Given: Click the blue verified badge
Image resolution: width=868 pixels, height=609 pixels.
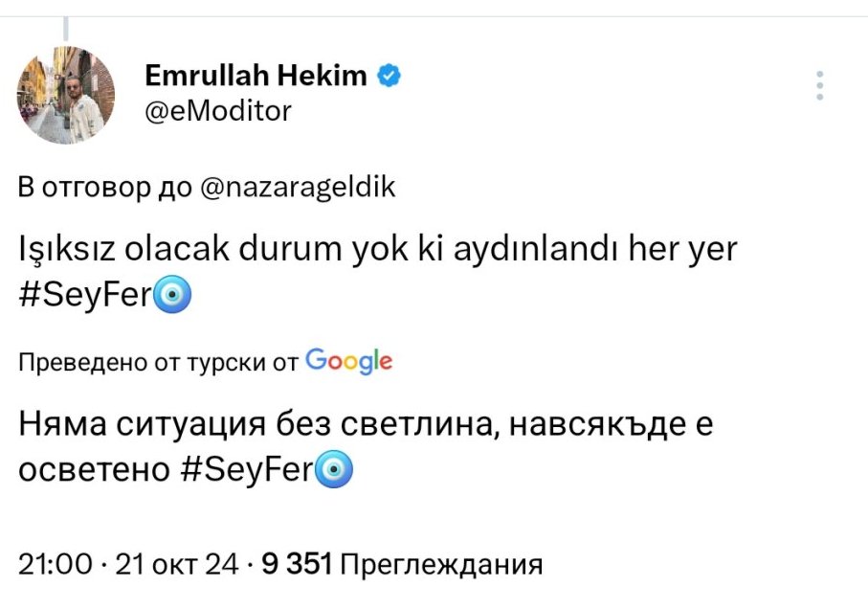Looking at the screenshot, I should pyautogui.click(x=388, y=76).
